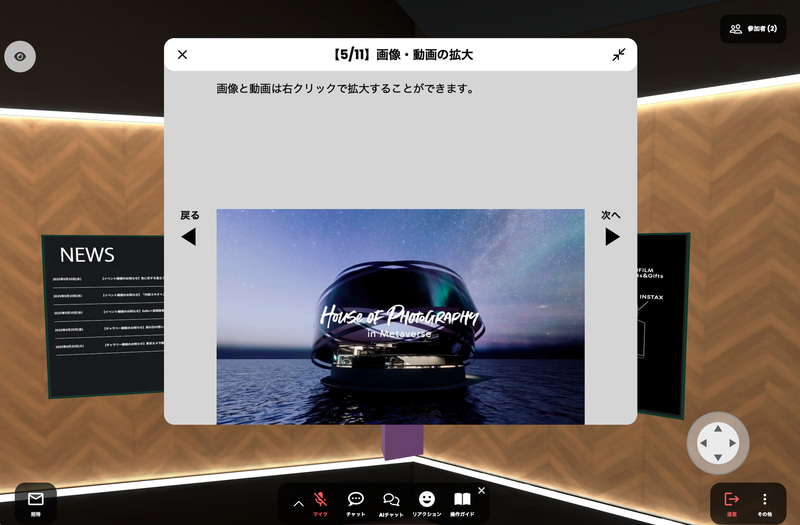Shrink the guide dialog with collapse arrows
Viewport: 800px width, 525px height.
[619, 55]
